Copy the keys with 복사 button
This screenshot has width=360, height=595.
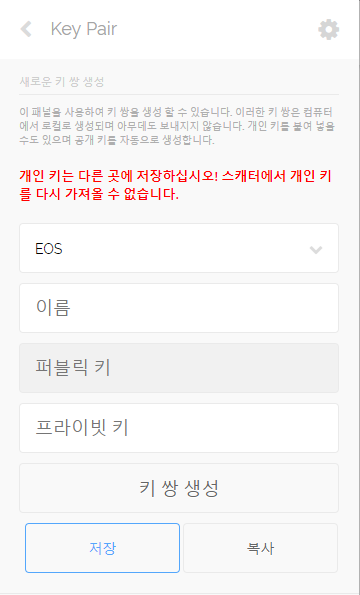coord(260,548)
